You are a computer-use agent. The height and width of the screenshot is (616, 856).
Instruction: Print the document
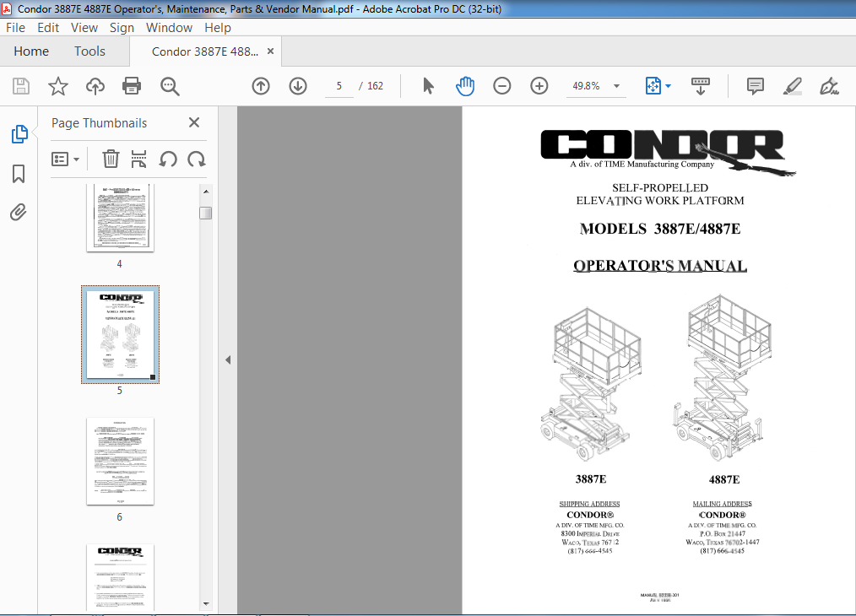pos(132,86)
